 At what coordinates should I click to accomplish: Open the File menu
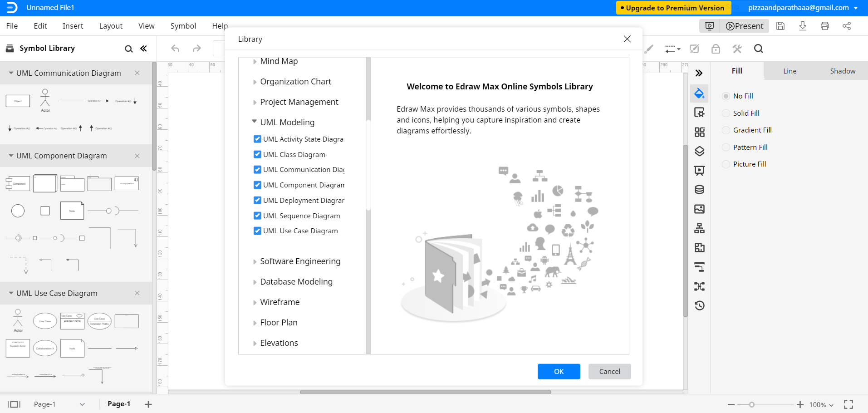pyautogui.click(x=12, y=26)
